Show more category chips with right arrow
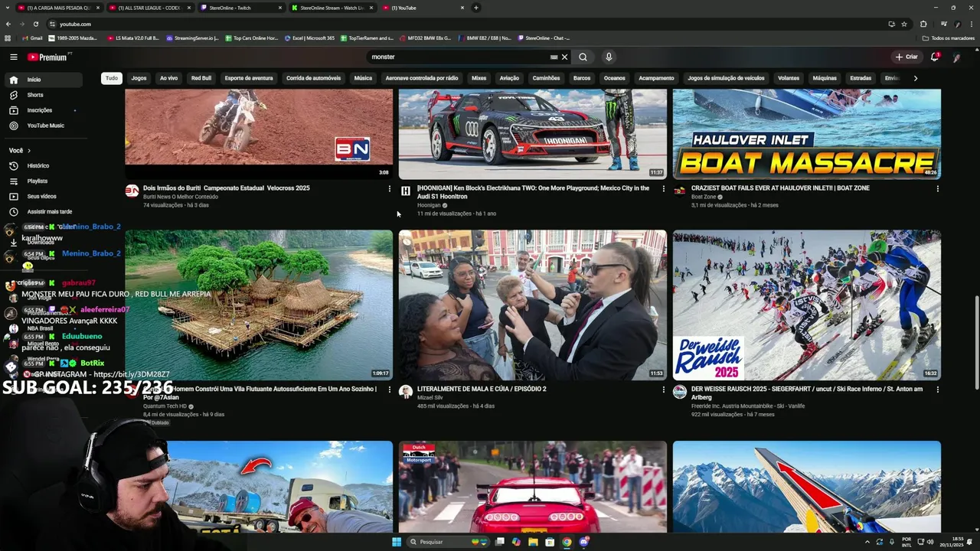 click(x=915, y=78)
